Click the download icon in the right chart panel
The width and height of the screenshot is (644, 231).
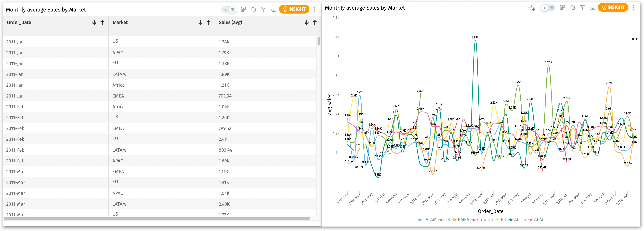click(x=593, y=8)
